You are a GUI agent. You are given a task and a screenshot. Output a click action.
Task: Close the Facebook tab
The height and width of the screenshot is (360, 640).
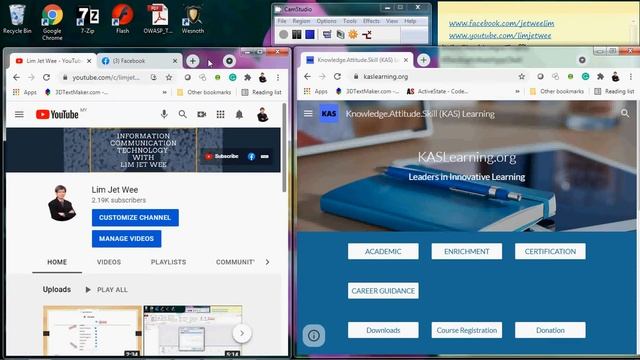[x=175, y=61]
